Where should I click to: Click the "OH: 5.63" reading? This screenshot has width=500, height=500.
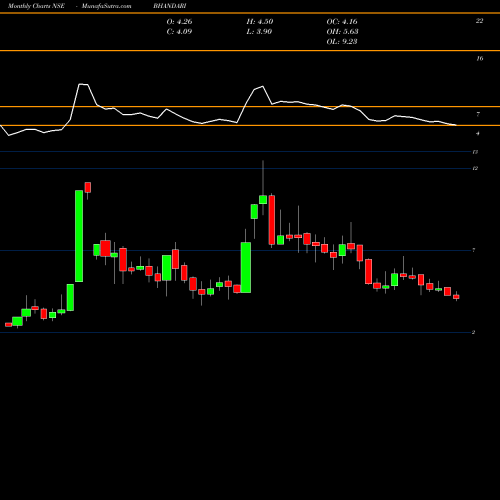342,32
